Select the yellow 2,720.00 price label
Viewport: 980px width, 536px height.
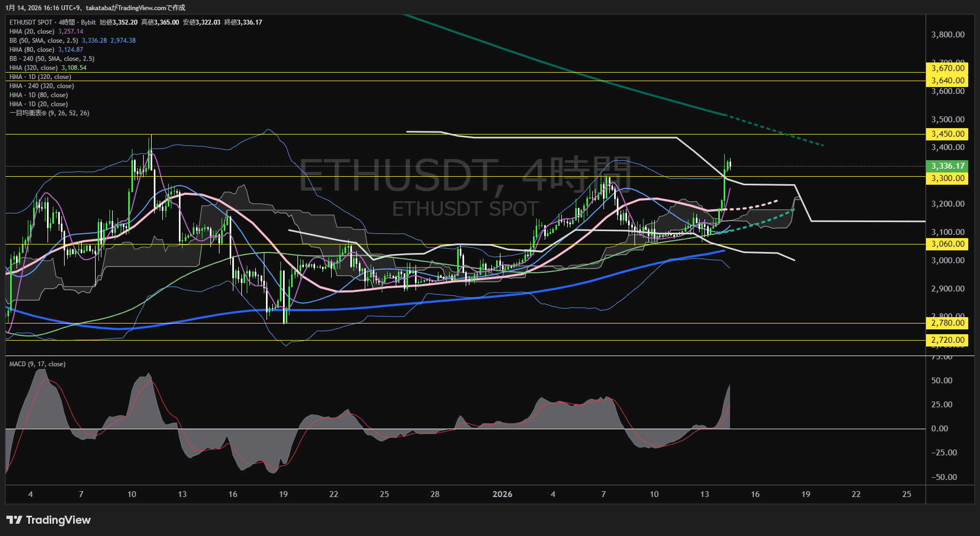tap(947, 340)
